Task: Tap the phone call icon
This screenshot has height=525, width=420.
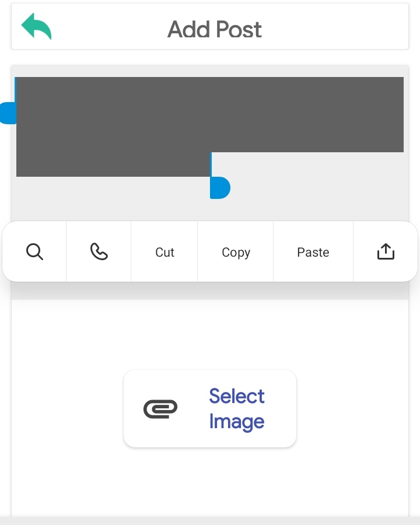Action: 99,252
